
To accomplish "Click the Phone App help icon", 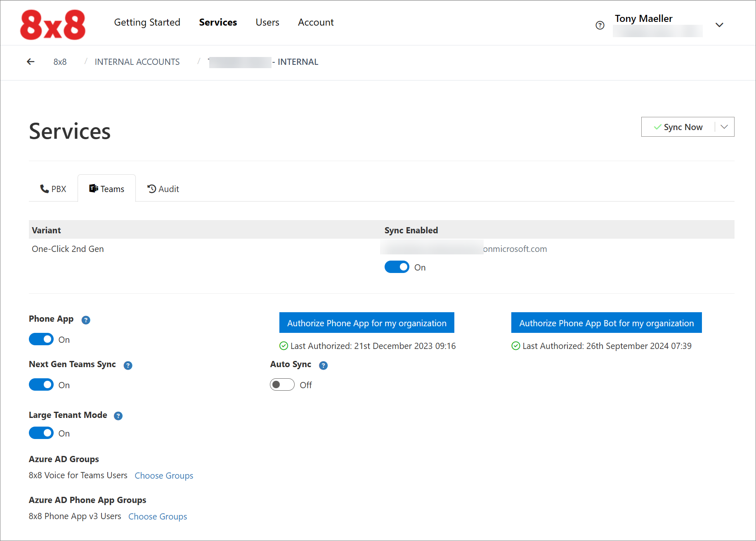I will pyautogui.click(x=86, y=320).
